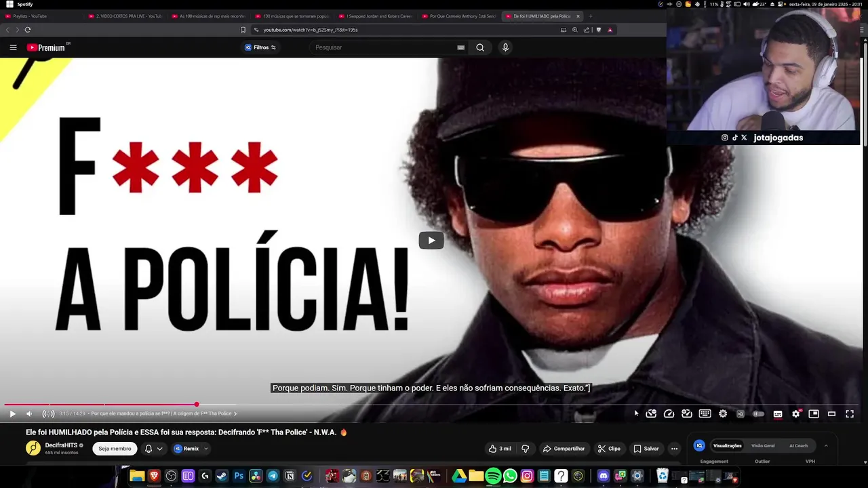This screenshot has width=868, height=488.
Task: Open Discord from the taskbar dock
Action: tap(604, 476)
